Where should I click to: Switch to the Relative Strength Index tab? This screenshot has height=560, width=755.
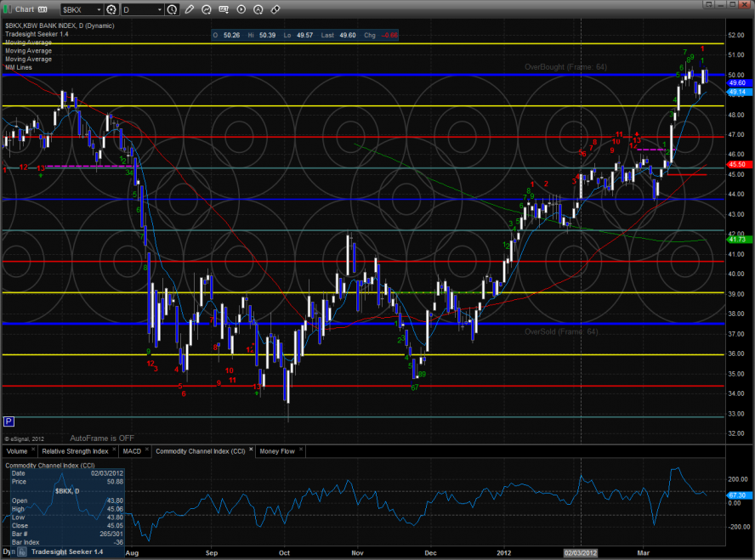pyautogui.click(x=76, y=451)
